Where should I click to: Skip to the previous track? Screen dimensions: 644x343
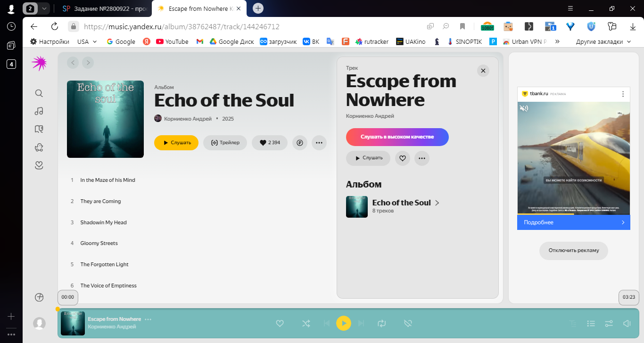pos(326,324)
